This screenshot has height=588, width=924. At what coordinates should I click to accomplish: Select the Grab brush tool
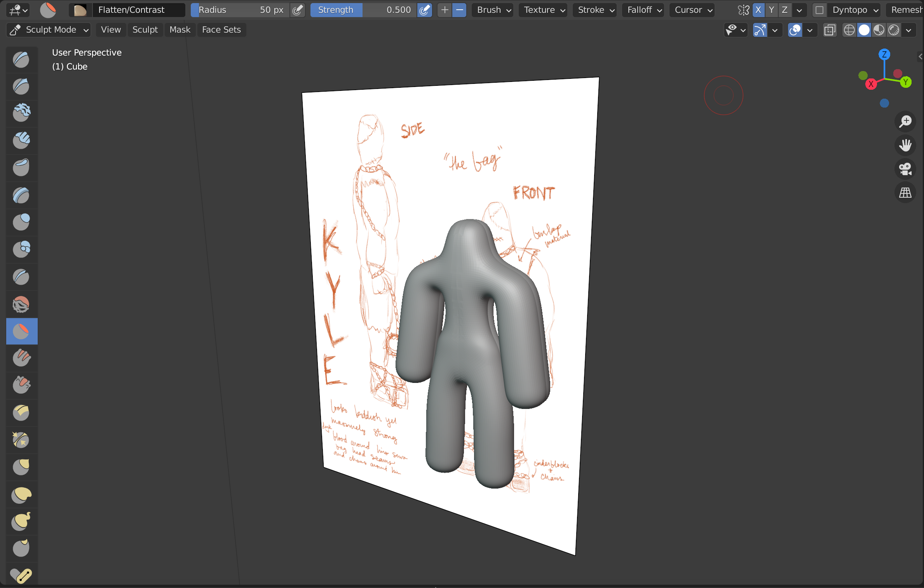pos(21,467)
